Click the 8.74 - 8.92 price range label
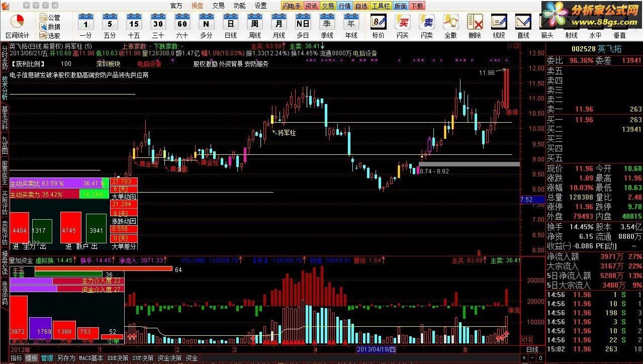Screen dimensions: 643x364 click(x=434, y=171)
